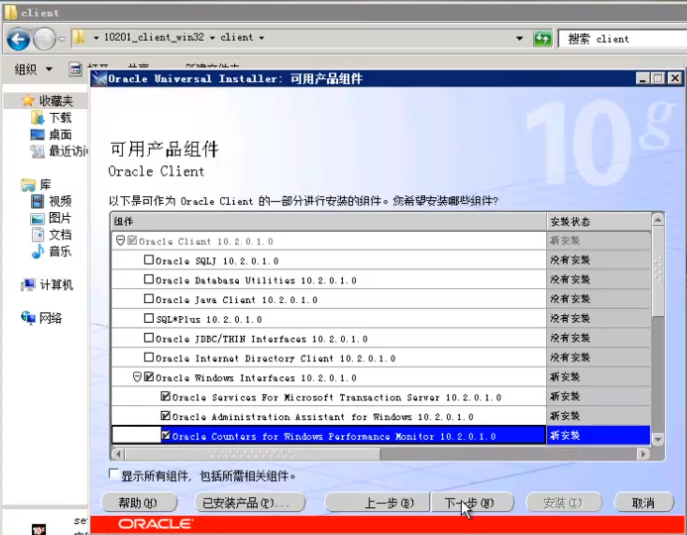Open dropdown arrow before 10201_client_win32

[x=96, y=38]
